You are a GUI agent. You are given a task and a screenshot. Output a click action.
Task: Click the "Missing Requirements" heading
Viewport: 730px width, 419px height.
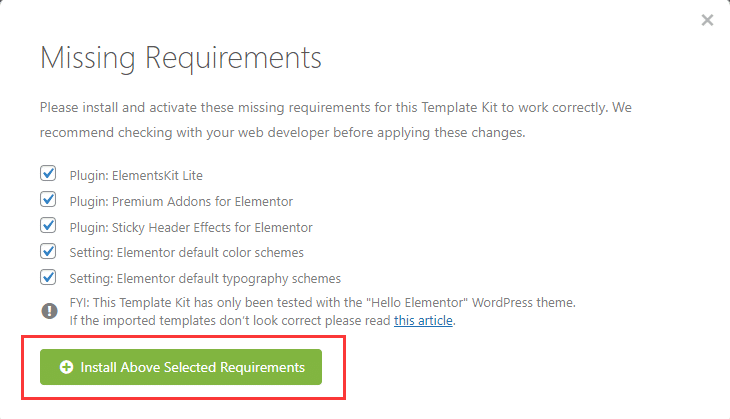pos(181,57)
